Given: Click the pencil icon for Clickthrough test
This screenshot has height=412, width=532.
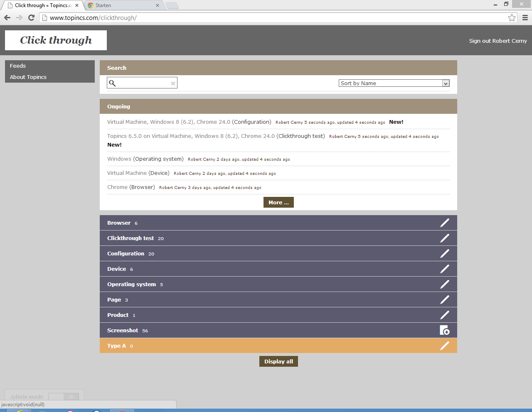Looking at the screenshot, I should pos(445,238).
